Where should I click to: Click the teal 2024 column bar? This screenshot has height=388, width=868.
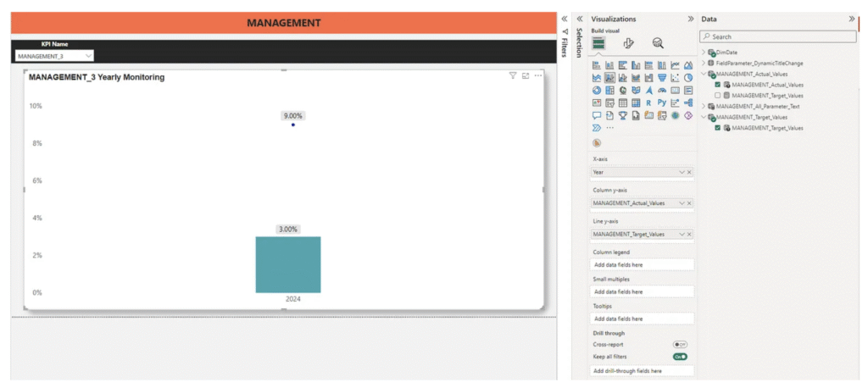[x=288, y=264]
